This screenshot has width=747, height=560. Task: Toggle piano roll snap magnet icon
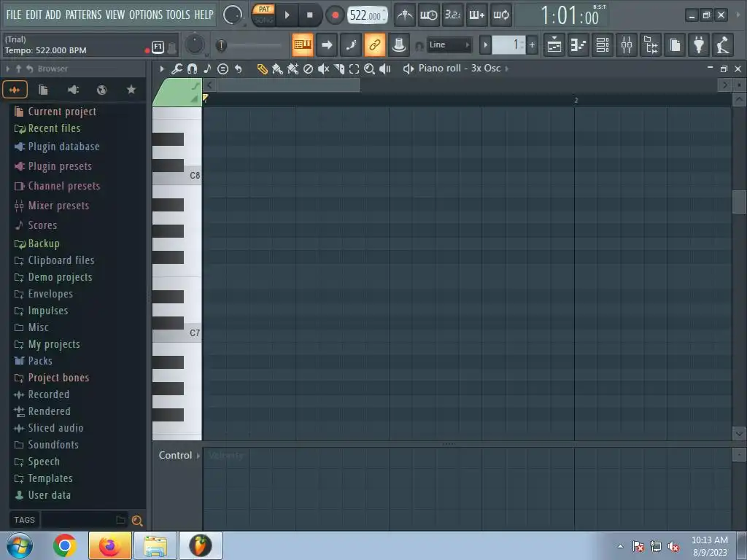click(x=192, y=69)
